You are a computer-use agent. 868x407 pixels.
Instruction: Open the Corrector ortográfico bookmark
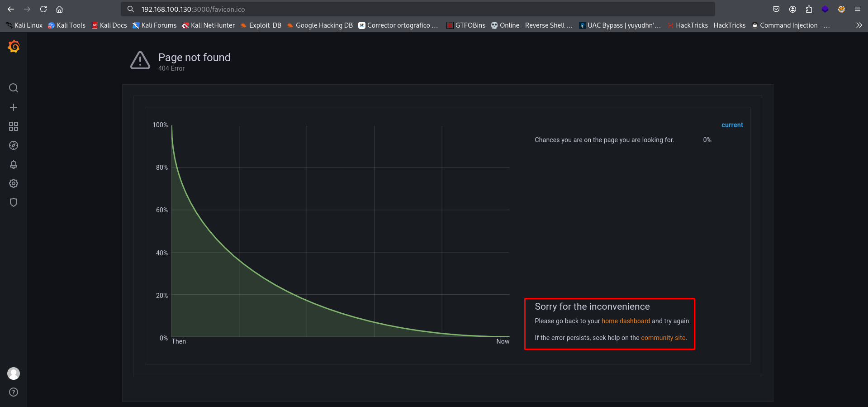coord(398,25)
